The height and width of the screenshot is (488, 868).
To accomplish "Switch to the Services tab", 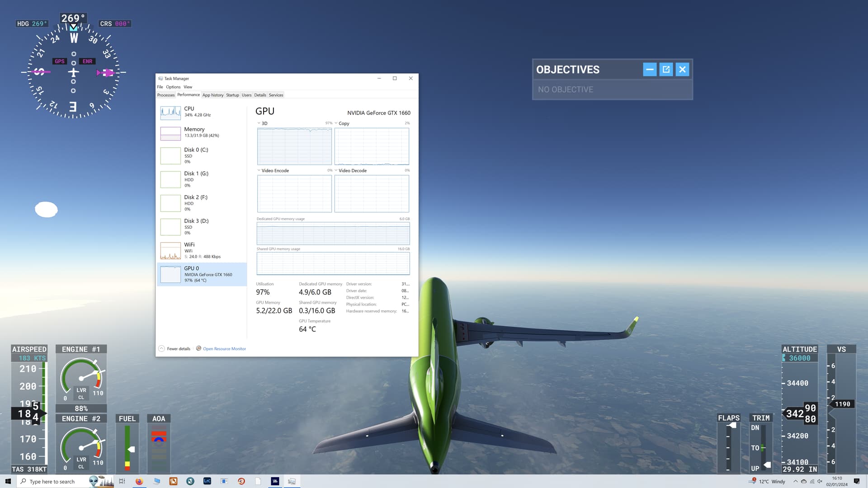I will pos(276,95).
